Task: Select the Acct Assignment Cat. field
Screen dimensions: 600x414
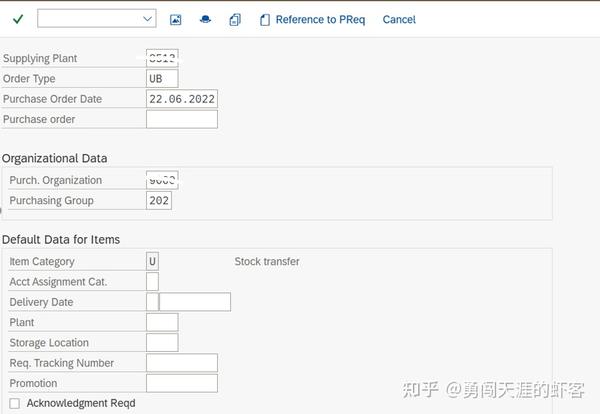Action: pos(152,282)
